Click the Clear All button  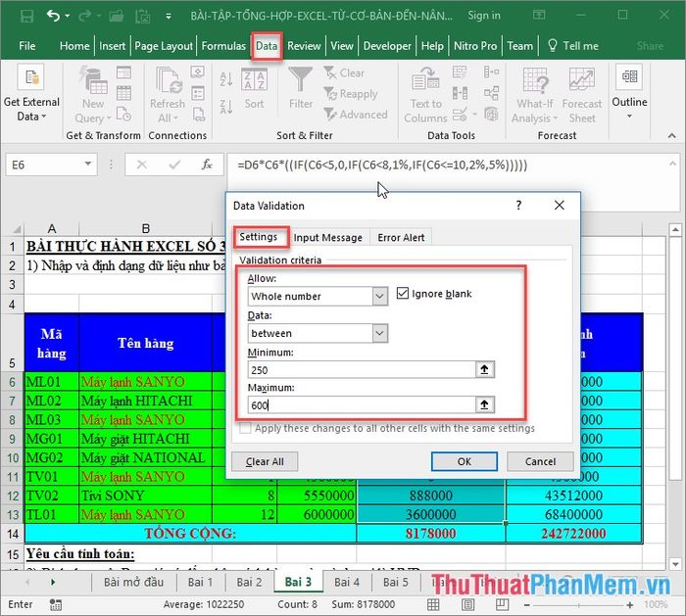click(265, 461)
